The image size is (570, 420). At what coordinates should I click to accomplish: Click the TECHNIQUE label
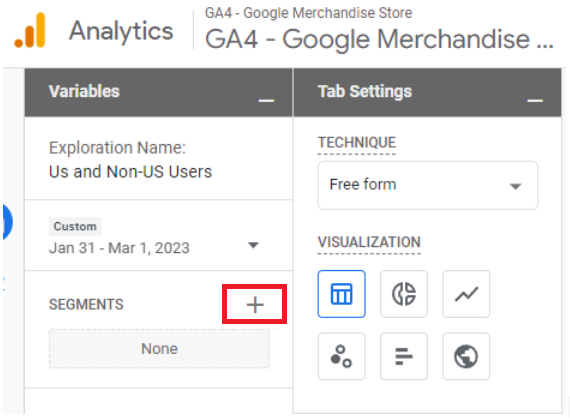357,143
